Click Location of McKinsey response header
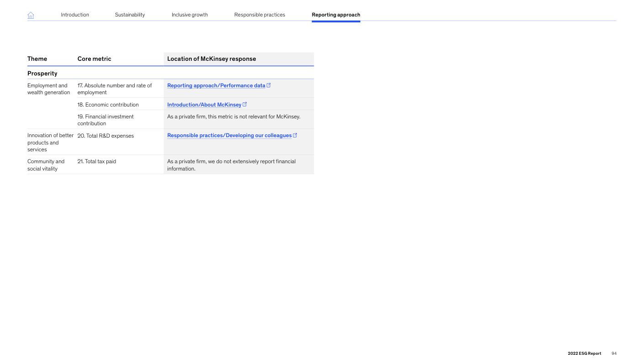The height and width of the screenshot is (363, 644). 211,59
